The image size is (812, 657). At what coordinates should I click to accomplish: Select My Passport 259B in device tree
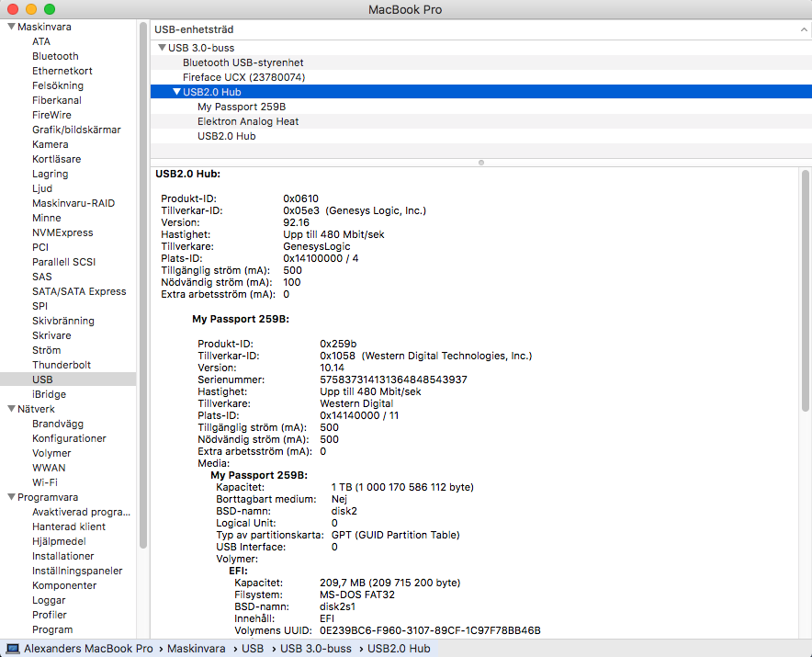(x=481, y=107)
